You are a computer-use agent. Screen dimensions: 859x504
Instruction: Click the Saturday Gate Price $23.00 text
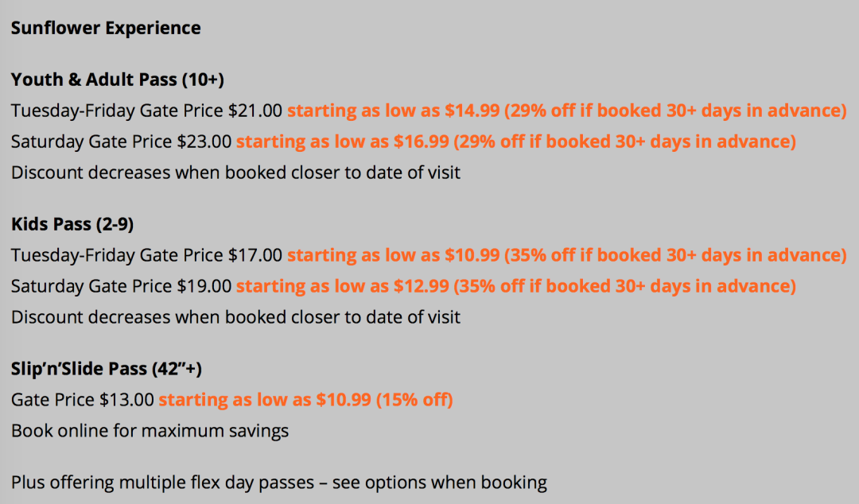pos(121,142)
